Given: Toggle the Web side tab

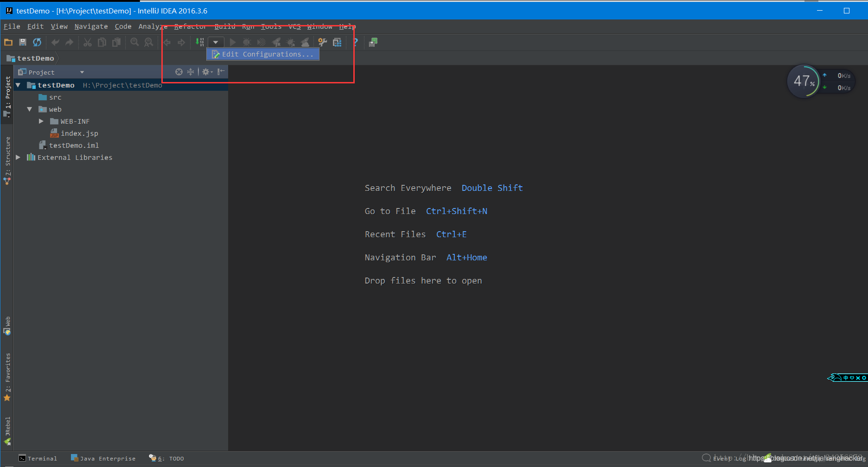Looking at the screenshot, I should point(7,326).
